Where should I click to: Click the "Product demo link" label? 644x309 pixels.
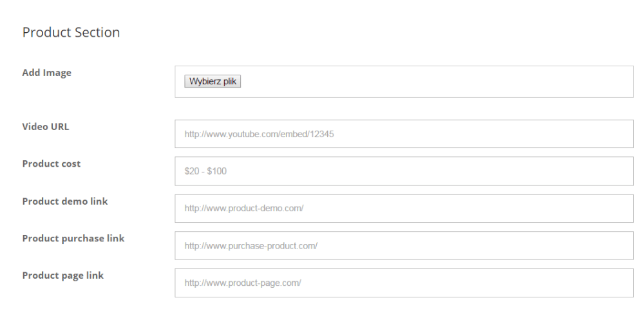click(65, 201)
